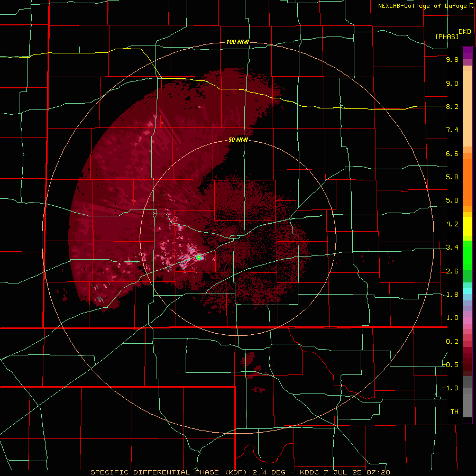The width and height of the screenshot is (476, 476).
Task: Click the 4.2 scale label
Action: point(452,224)
